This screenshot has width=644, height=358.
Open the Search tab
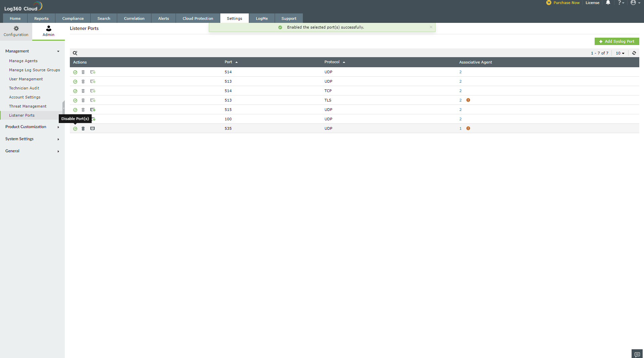click(104, 18)
